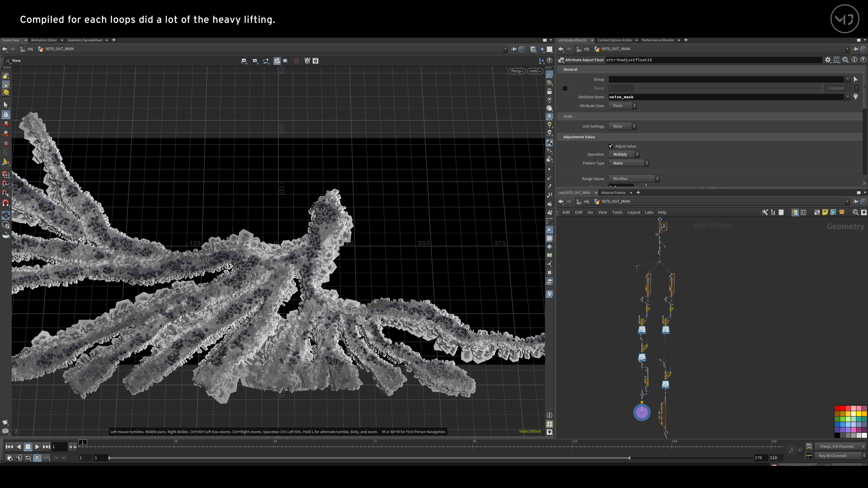Open the Labs menu in network editor
This screenshot has width=868, height=488.
(x=649, y=212)
